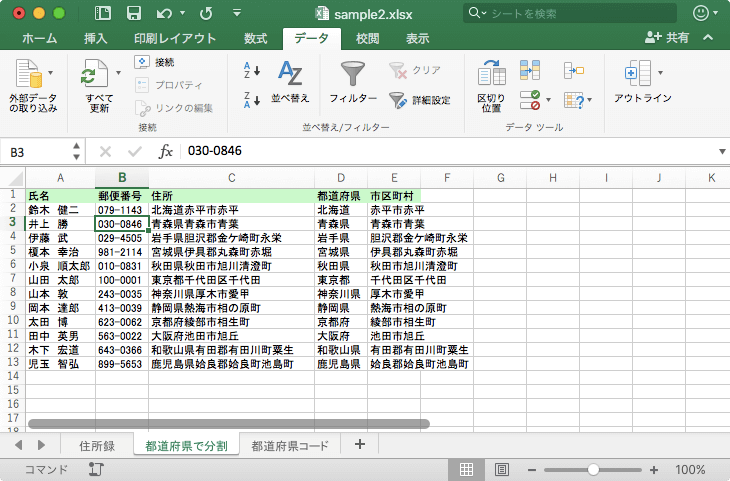Expand the アウトライン dropdown arrow
Image resolution: width=730 pixels, height=481 pixels.
[660, 73]
